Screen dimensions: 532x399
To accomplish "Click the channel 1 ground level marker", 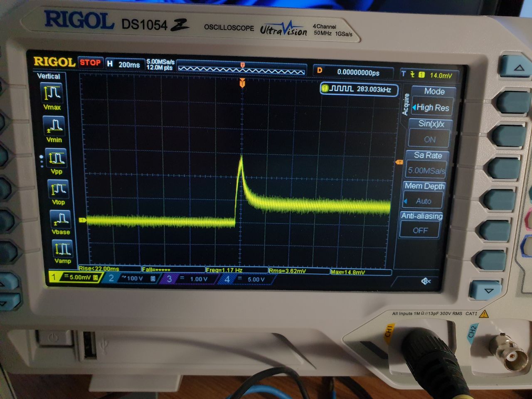I will [82, 220].
